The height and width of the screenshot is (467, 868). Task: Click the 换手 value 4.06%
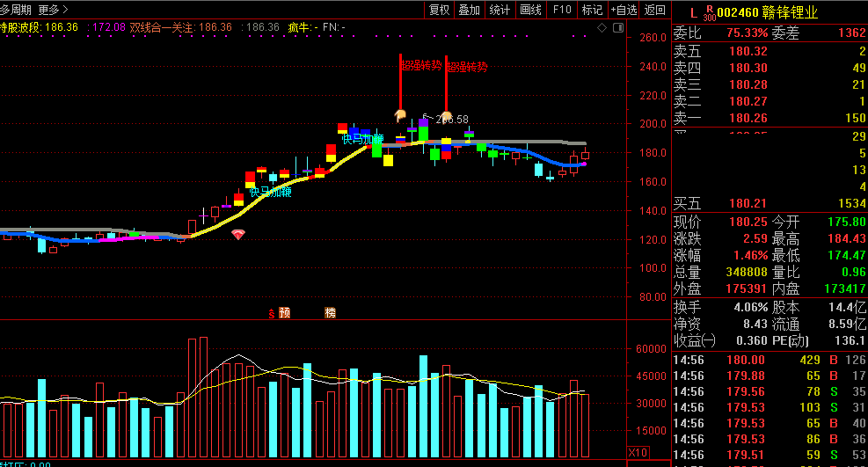click(x=751, y=307)
